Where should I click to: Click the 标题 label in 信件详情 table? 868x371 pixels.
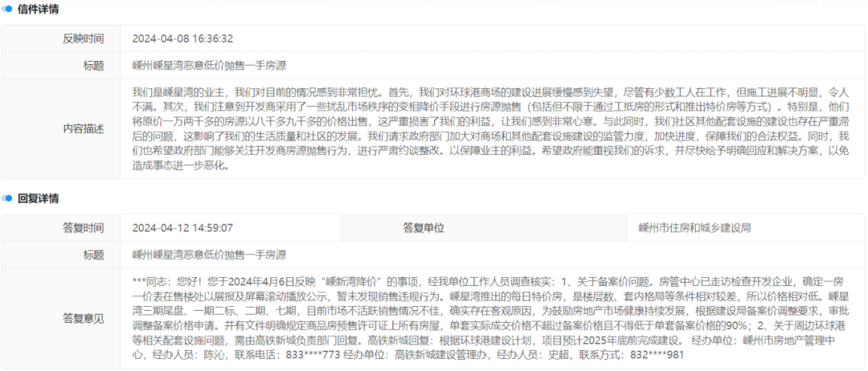tap(61, 66)
